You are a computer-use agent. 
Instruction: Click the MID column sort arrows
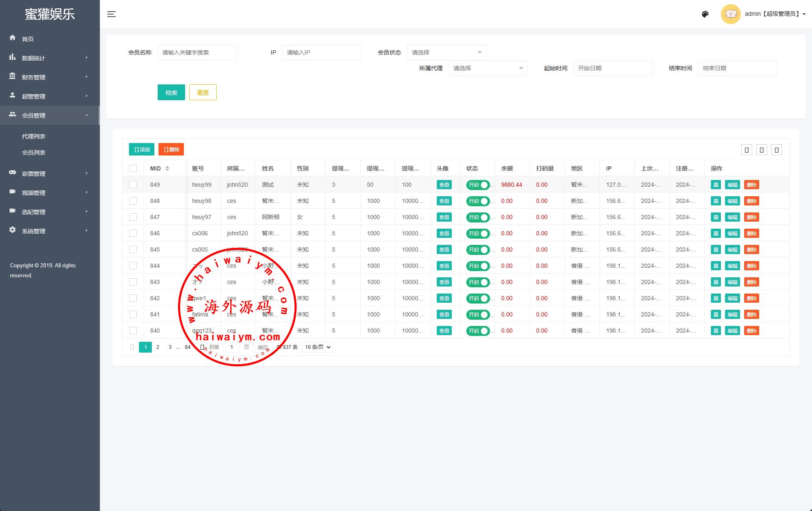tap(167, 168)
